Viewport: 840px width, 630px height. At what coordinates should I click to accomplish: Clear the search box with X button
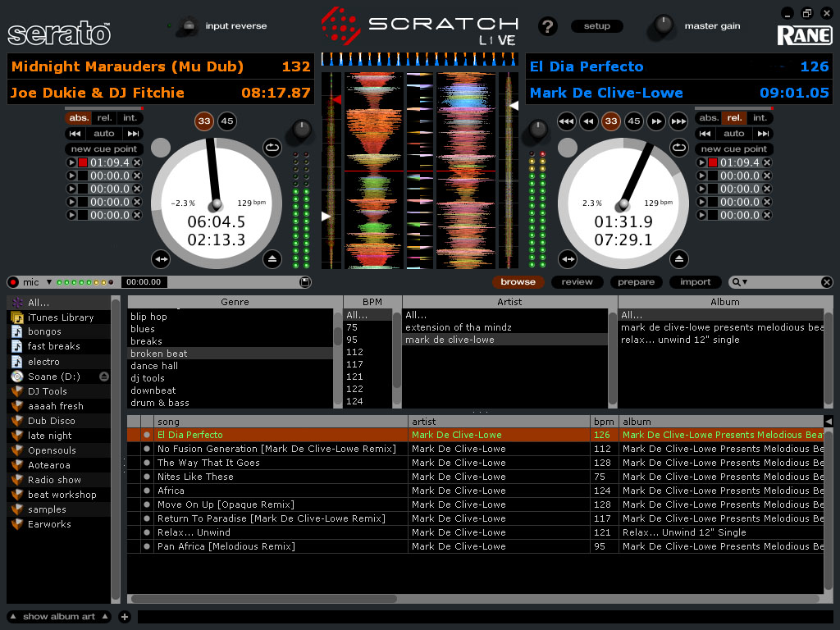[x=827, y=282]
